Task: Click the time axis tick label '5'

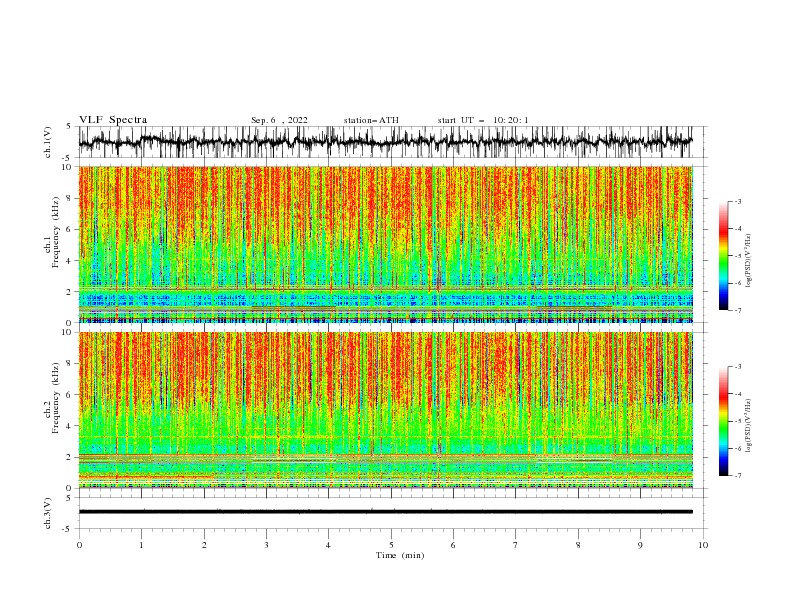Action: [391, 545]
